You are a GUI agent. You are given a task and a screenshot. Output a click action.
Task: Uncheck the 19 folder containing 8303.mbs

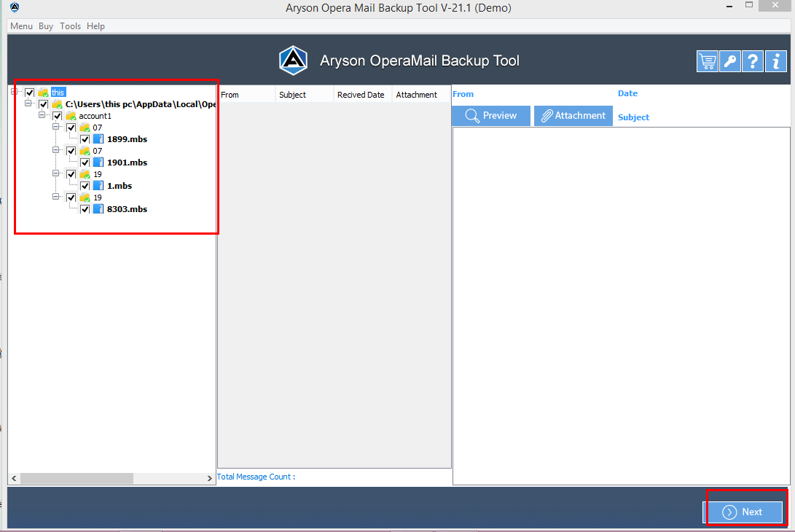click(71, 197)
